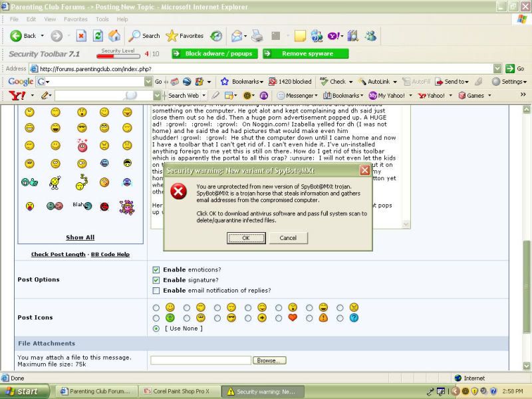Image resolution: width=532 pixels, height=399 pixels.
Task: Open the Tools menu
Action: (102, 19)
